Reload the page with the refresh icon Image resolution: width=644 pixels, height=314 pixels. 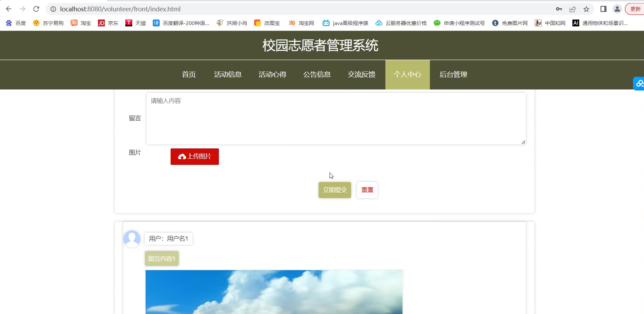[36, 9]
